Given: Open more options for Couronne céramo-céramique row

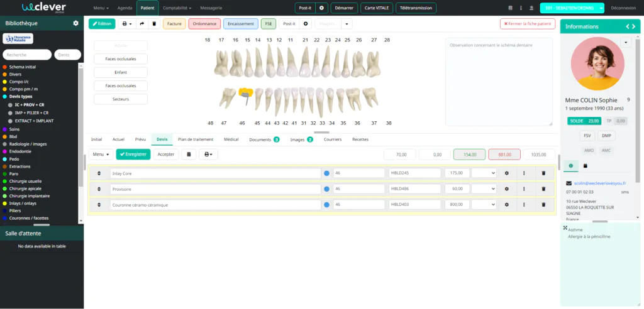Looking at the screenshot, I should [524, 204].
